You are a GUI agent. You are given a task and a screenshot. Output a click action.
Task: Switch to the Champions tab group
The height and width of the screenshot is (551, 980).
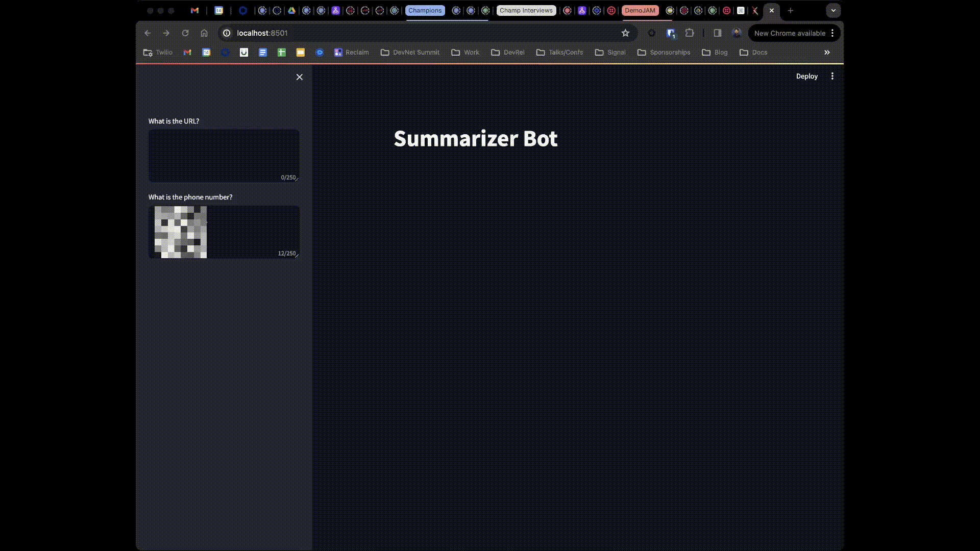click(x=425, y=10)
